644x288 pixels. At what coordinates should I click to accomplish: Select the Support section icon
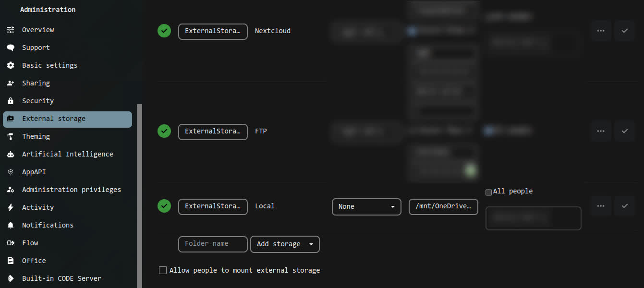tap(11, 47)
